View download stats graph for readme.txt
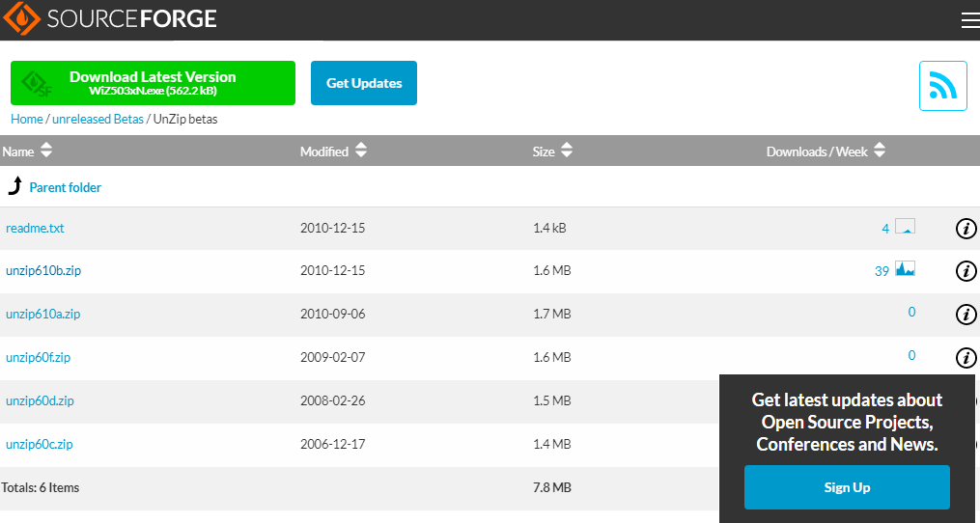The height and width of the screenshot is (523, 980). tap(905, 226)
